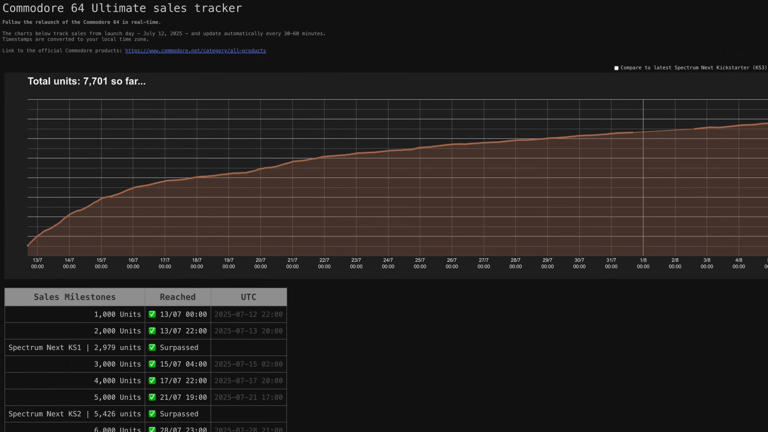Click the 2025-07-12 22:00 UTC timestamp cell
This screenshot has height=432, width=768.
point(248,314)
